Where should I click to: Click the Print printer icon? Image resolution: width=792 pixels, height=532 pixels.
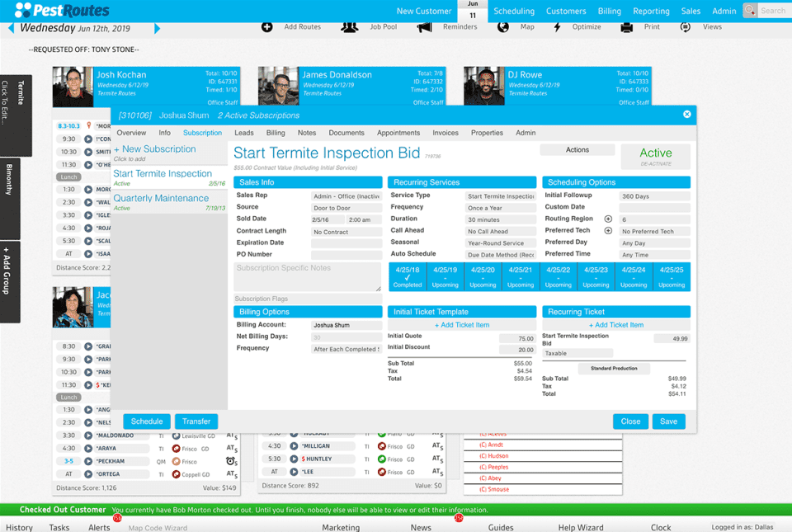627,26
